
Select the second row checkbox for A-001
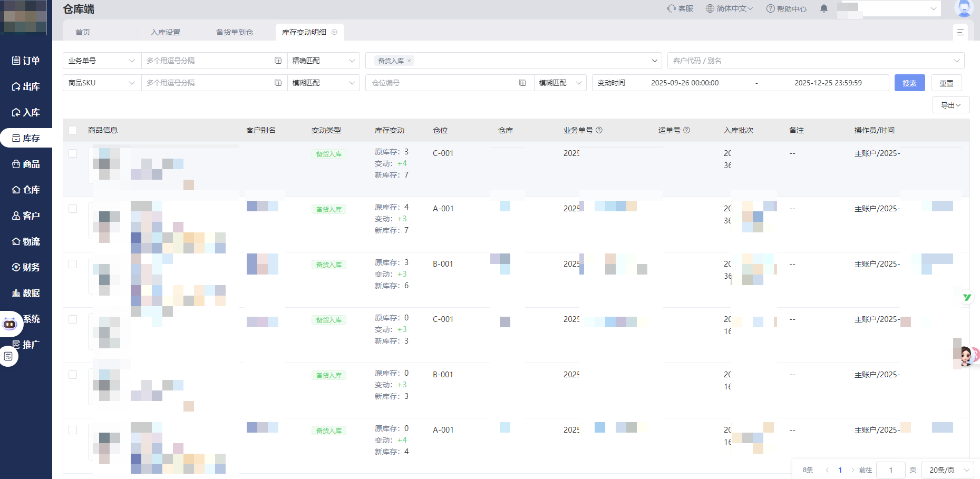(x=73, y=209)
